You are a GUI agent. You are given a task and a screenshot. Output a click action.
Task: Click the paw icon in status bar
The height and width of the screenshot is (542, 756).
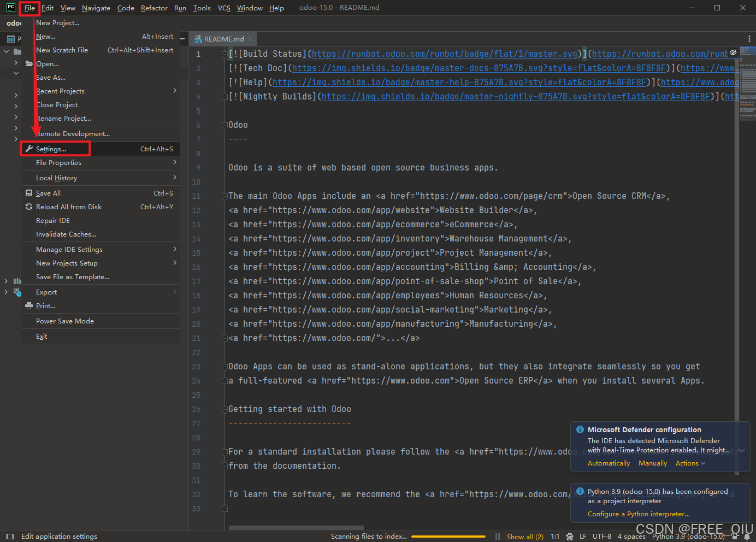570,537
